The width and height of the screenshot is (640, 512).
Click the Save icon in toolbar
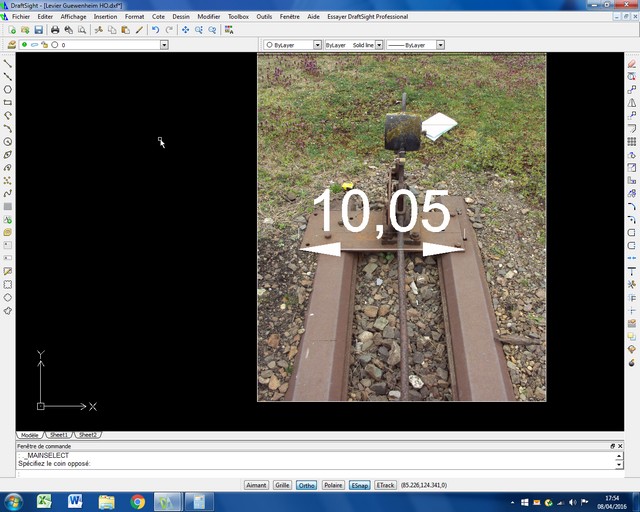click(x=39, y=30)
